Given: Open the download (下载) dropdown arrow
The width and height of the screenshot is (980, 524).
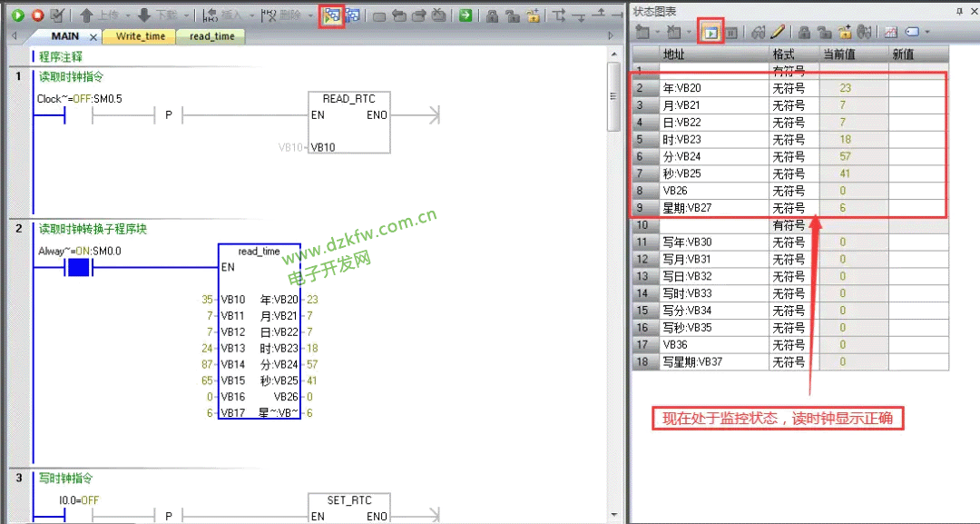Looking at the screenshot, I should [187, 16].
